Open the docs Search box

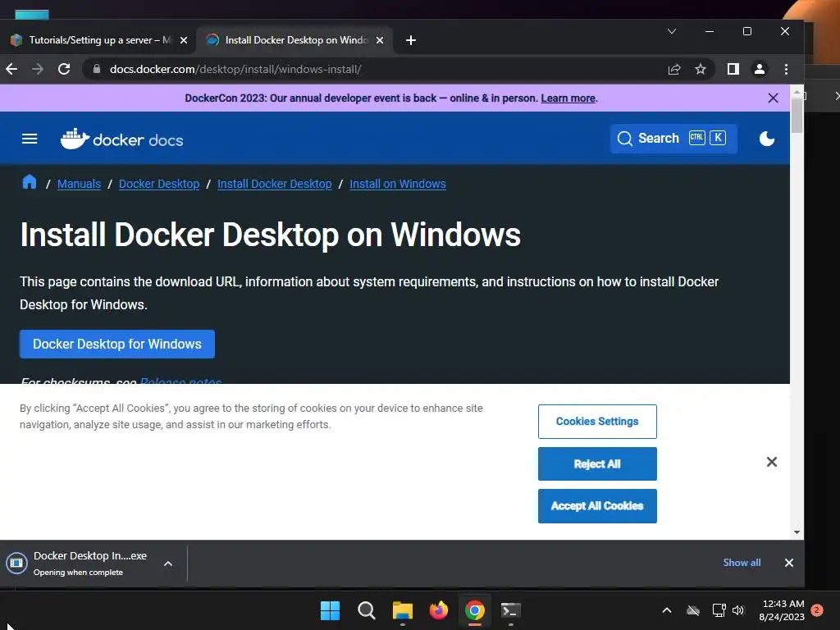(x=673, y=138)
